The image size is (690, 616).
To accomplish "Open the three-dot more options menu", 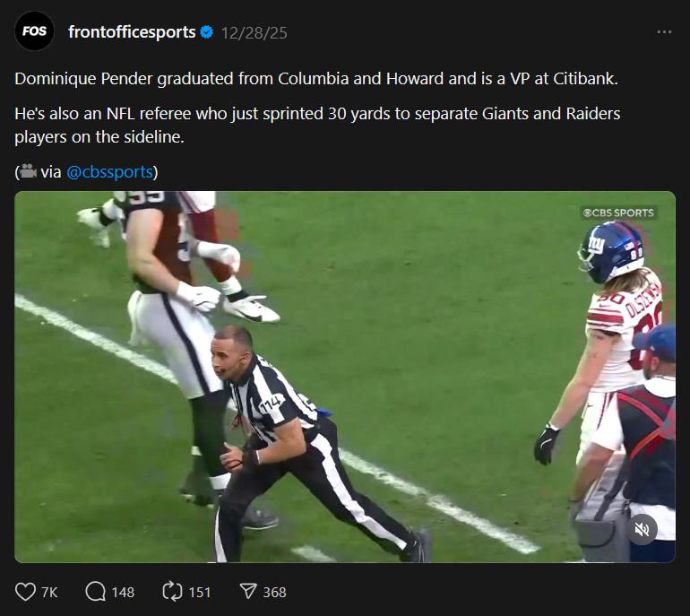I will pyautogui.click(x=664, y=31).
